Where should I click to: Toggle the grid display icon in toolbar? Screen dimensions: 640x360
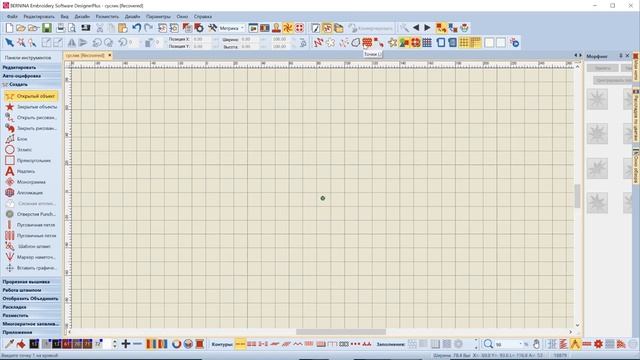[427, 42]
